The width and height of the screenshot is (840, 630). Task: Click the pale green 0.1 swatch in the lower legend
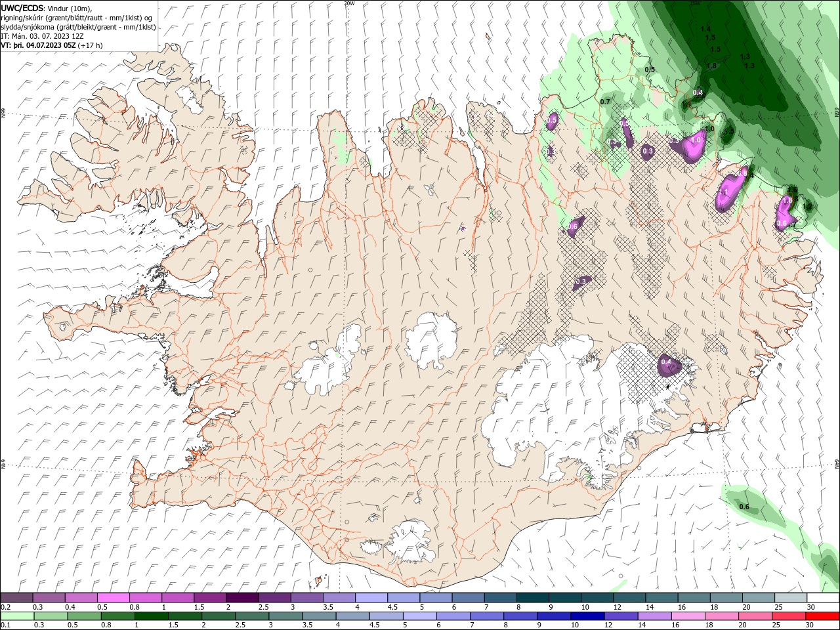point(18,616)
